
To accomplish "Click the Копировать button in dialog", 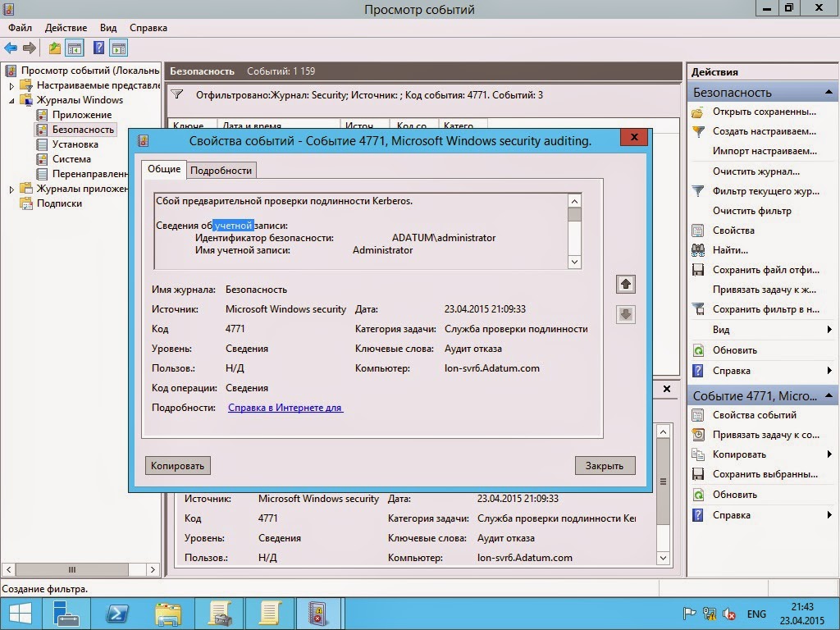I will pos(178,466).
